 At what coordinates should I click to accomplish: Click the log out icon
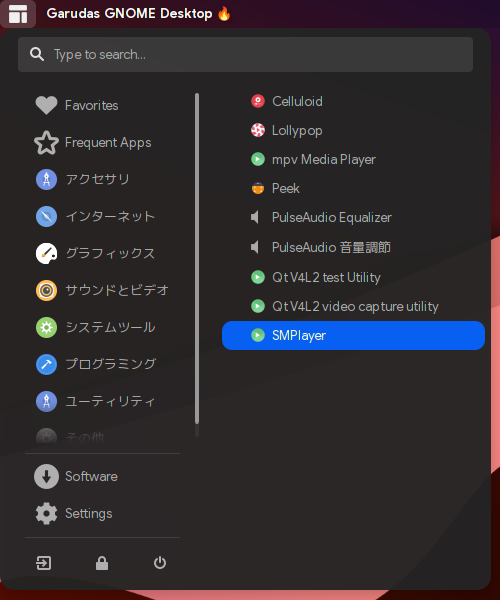pyautogui.click(x=44, y=563)
